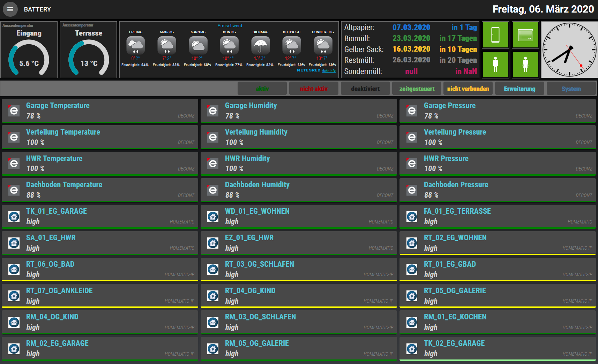Click the Biomüll date 23.03.2020
Image resolution: width=598 pixels, height=364 pixels.
411,38
